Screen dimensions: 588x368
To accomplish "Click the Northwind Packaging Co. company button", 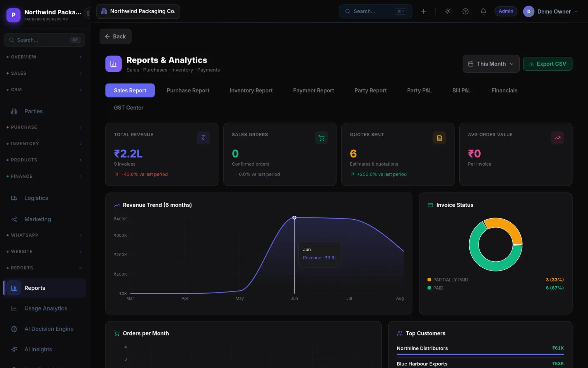I will coord(138,11).
